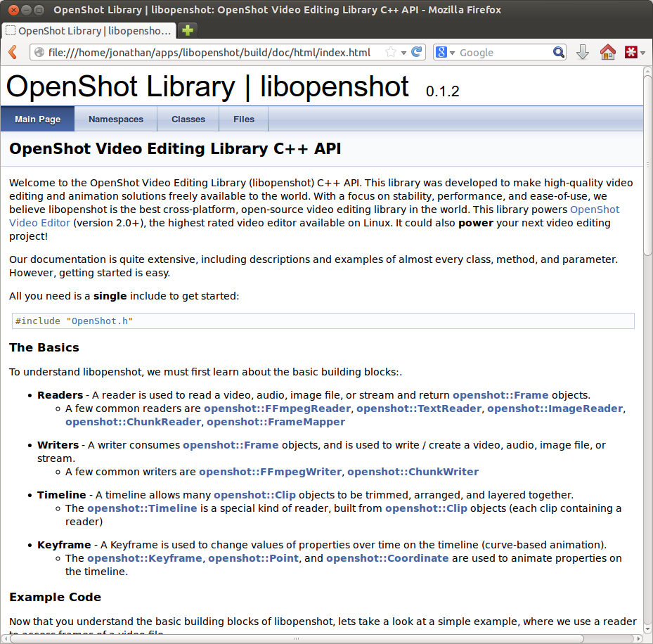
Task: Open the Downloads arrow icon
Action: coord(582,53)
